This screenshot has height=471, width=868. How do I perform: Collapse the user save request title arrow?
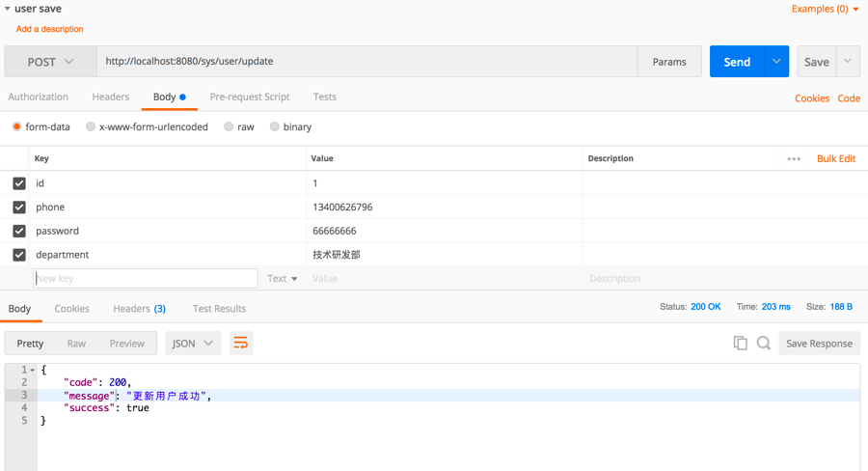point(8,10)
